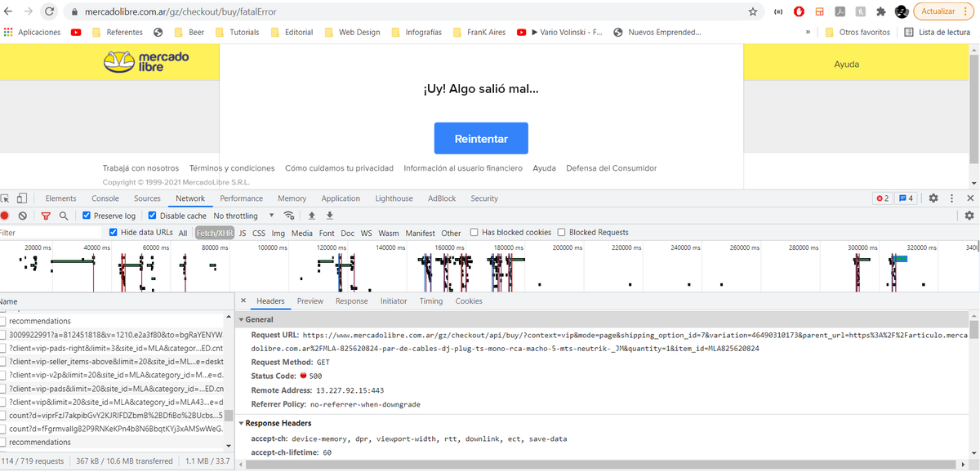
Task: Open Defensa del Consumidor link
Action: (x=612, y=168)
